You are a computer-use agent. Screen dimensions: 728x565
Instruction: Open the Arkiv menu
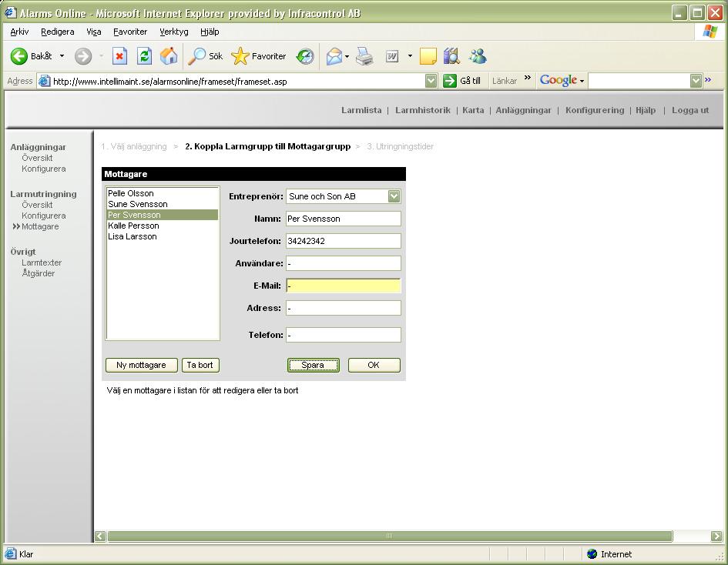(x=19, y=32)
